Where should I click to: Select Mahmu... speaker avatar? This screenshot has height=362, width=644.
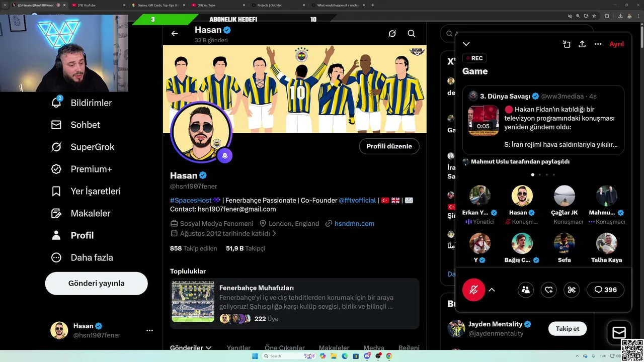click(x=607, y=196)
